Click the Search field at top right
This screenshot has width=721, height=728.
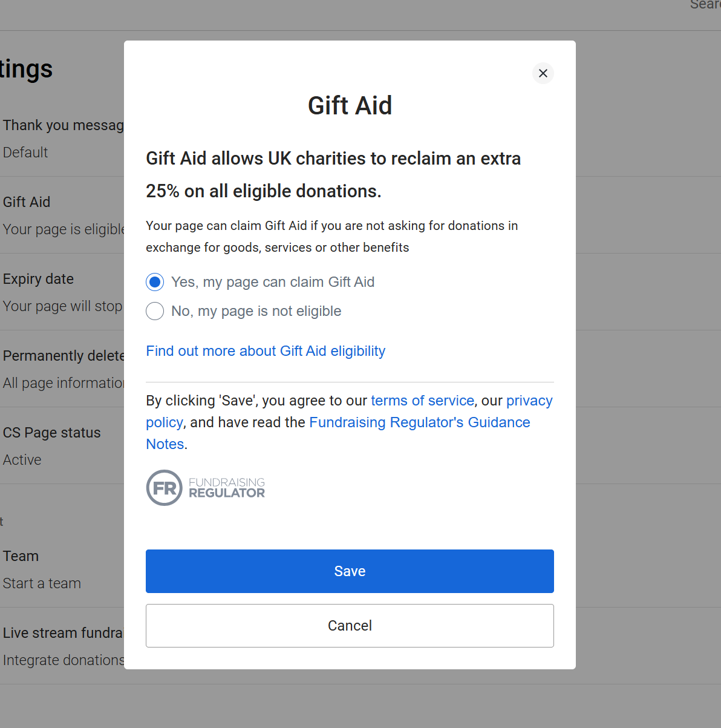point(705,5)
